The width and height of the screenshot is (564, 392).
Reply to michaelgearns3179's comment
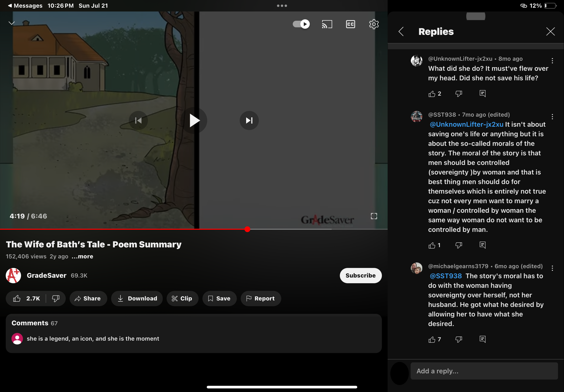coord(482,339)
